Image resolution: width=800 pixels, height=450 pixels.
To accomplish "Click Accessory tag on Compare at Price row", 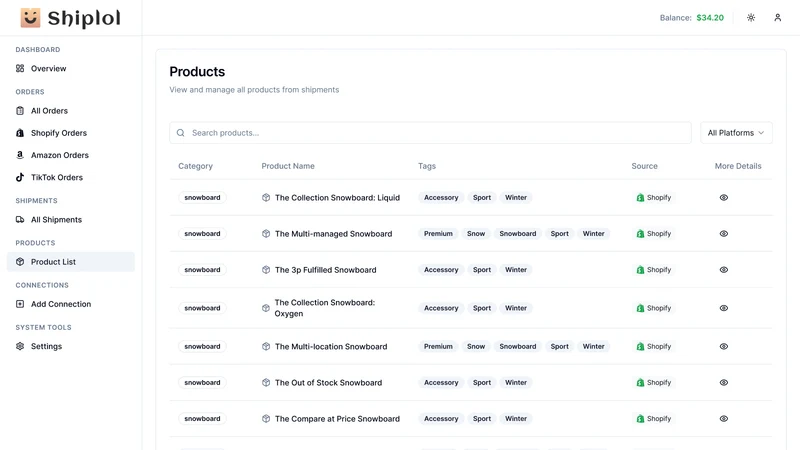I will click(441, 419).
